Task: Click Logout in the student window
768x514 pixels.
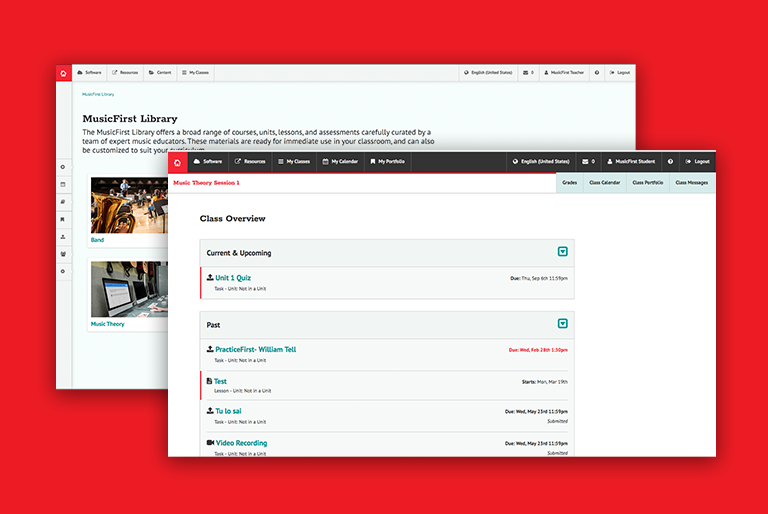Action: (x=697, y=162)
